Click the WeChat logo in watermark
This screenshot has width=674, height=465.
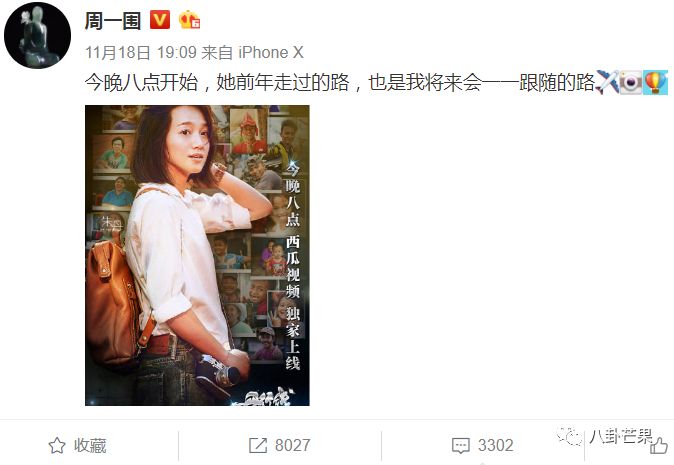(x=570, y=436)
